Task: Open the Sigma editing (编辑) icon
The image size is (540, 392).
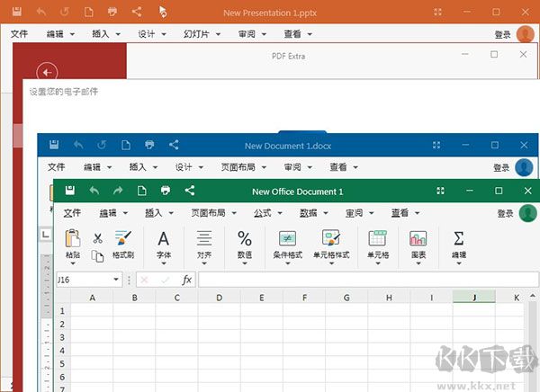Action: click(x=459, y=238)
